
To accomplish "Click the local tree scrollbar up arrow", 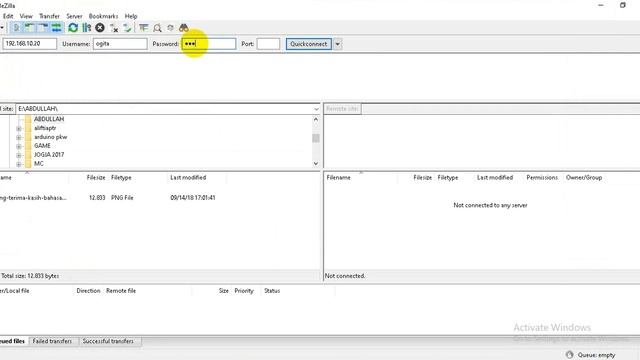I will pyautogui.click(x=316, y=120).
